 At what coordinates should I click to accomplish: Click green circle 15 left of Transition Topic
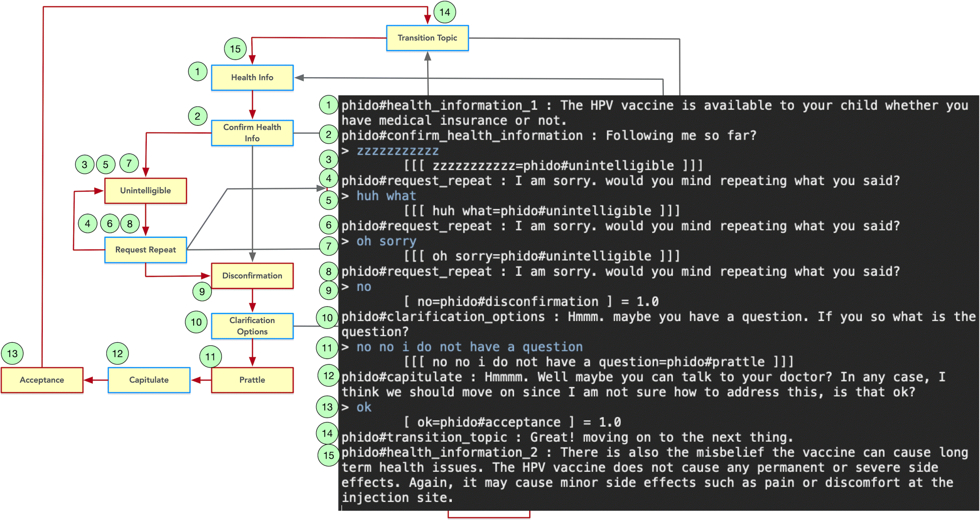click(235, 49)
